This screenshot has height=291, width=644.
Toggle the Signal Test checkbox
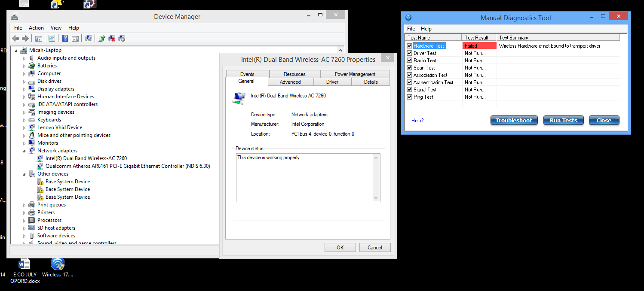(409, 90)
